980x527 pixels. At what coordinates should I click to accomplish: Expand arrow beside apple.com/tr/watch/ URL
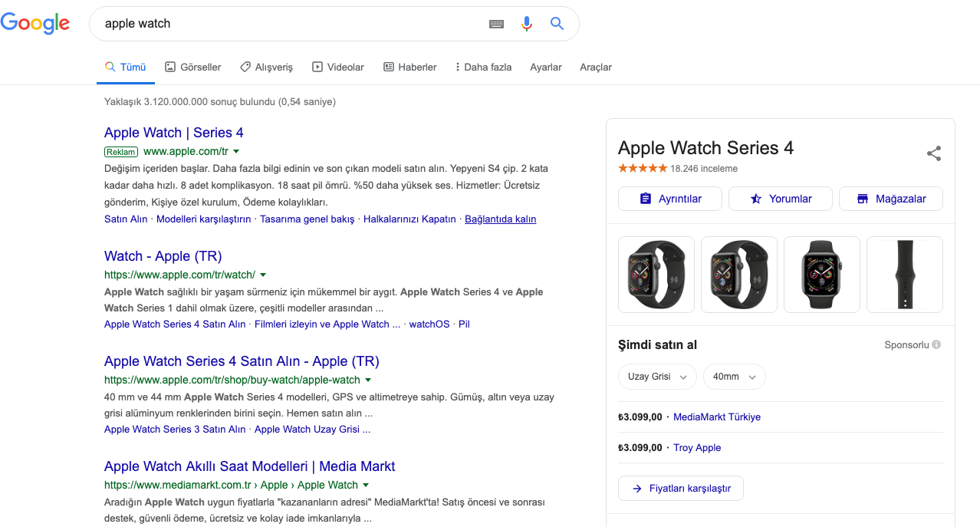tap(263, 275)
